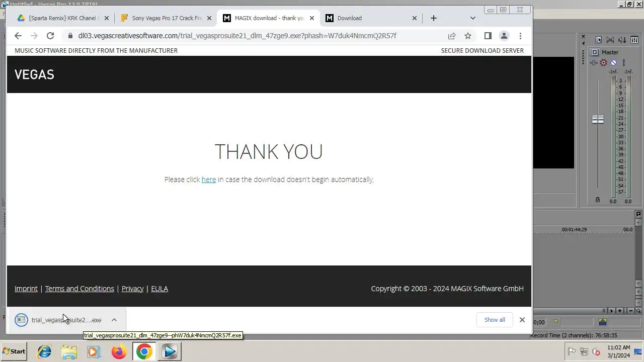The image size is (644, 362).
Task: Close the Sony Vegas Pro 17 Crack tab
Action: point(209,18)
